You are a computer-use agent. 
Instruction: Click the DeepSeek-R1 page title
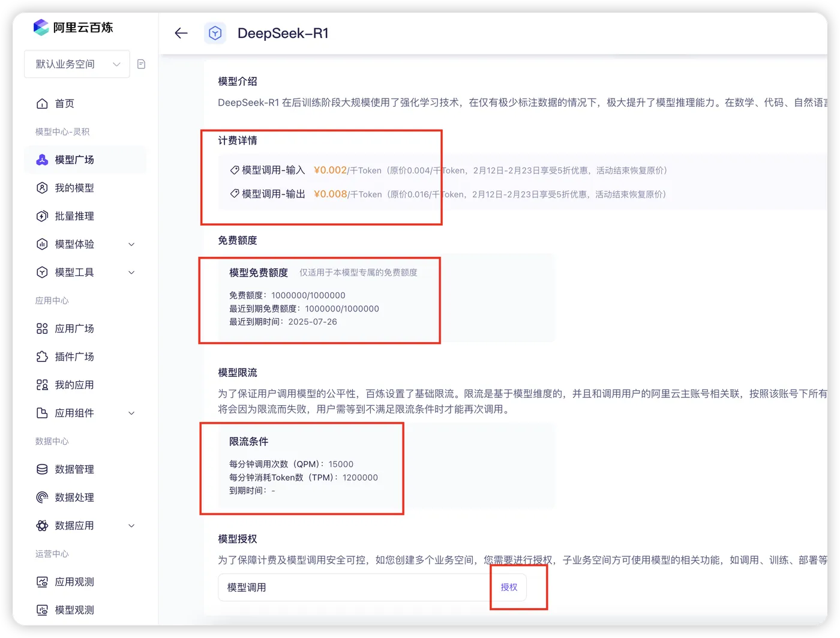click(x=283, y=33)
